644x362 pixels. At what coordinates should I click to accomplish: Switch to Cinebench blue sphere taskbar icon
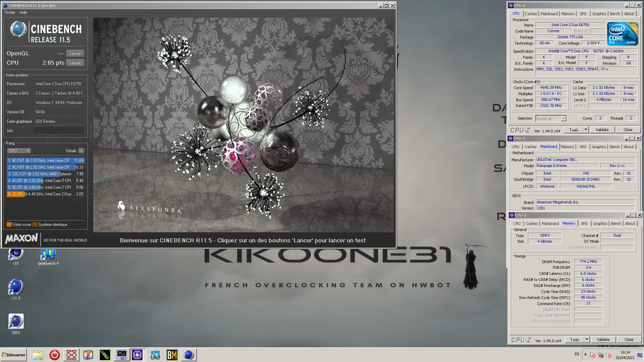coord(189,355)
